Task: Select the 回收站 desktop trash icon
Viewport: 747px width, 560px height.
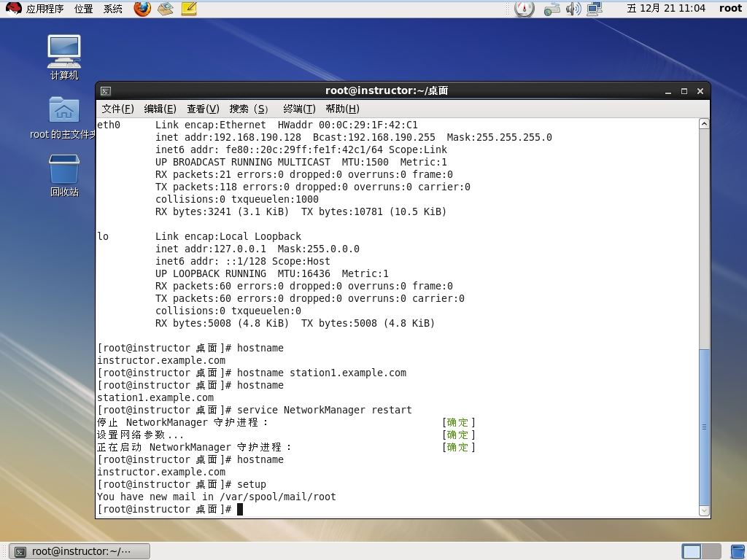Action: (x=64, y=175)
